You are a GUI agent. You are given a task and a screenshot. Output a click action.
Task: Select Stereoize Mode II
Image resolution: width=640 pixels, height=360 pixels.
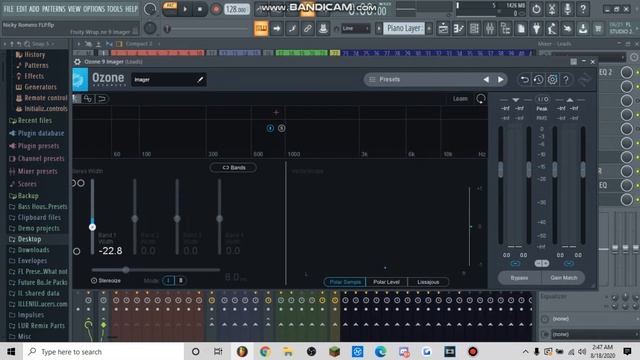(x=180, y=280)
